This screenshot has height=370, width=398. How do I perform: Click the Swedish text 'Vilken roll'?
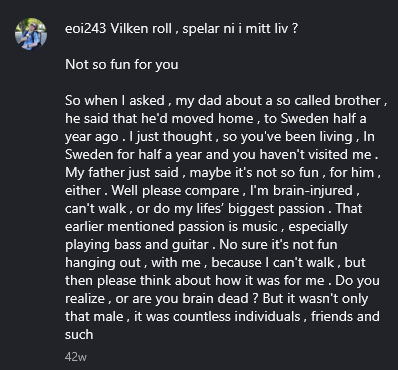coord(143,29)
